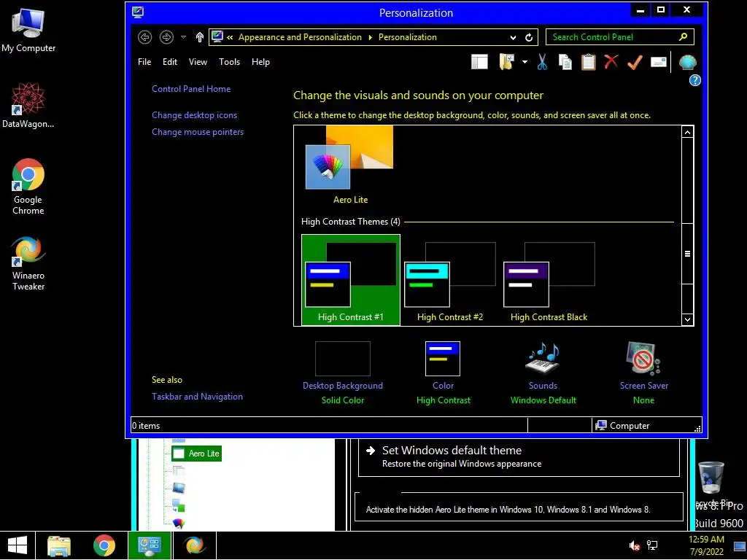
Task: Switch to Winaero Tweaker taskbar button
Action: (x=194, y=545)
